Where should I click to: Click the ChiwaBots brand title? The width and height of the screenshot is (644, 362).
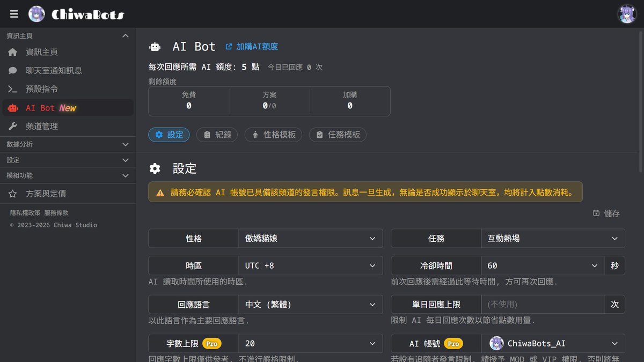point(87,14)
